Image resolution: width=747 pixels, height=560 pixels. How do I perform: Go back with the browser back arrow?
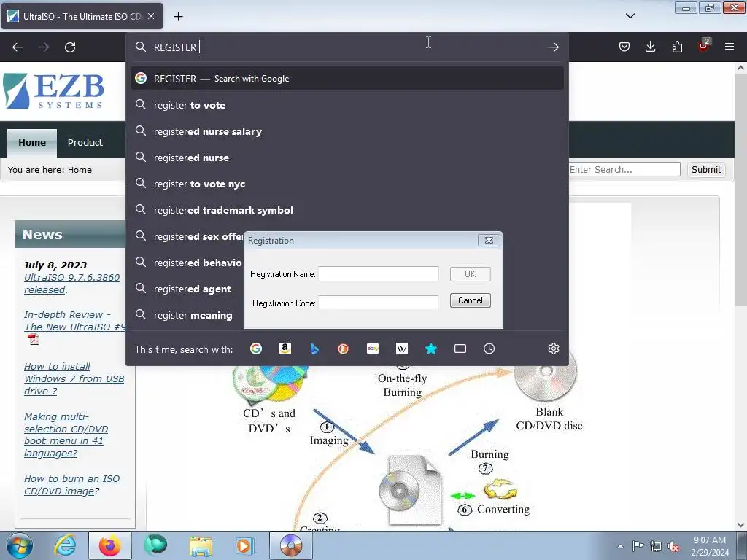tap(18, 47)
